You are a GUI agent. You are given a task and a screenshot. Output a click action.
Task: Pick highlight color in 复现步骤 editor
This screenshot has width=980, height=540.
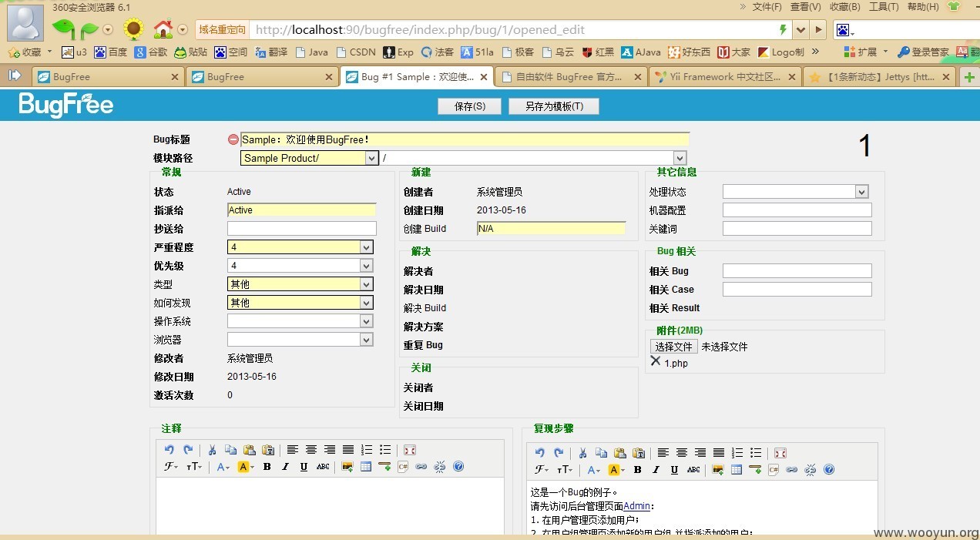616,470
